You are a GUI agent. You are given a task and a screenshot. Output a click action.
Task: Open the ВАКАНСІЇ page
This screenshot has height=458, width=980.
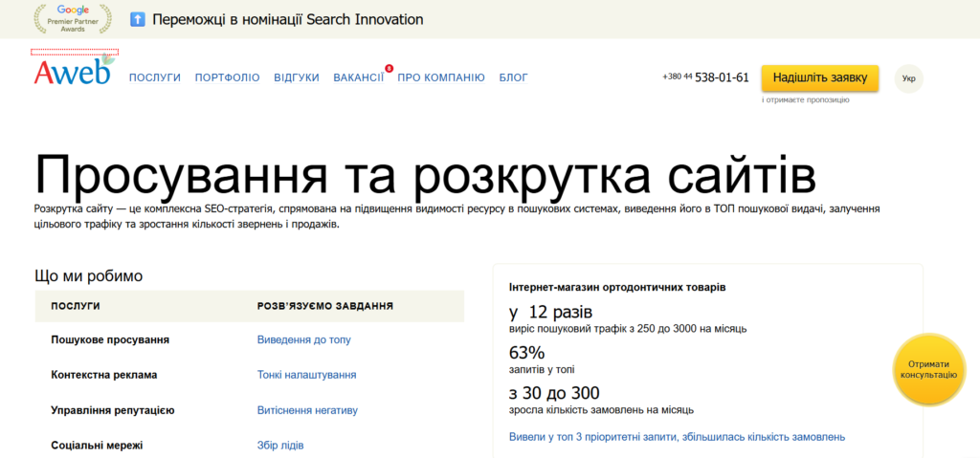coord(359,77)
